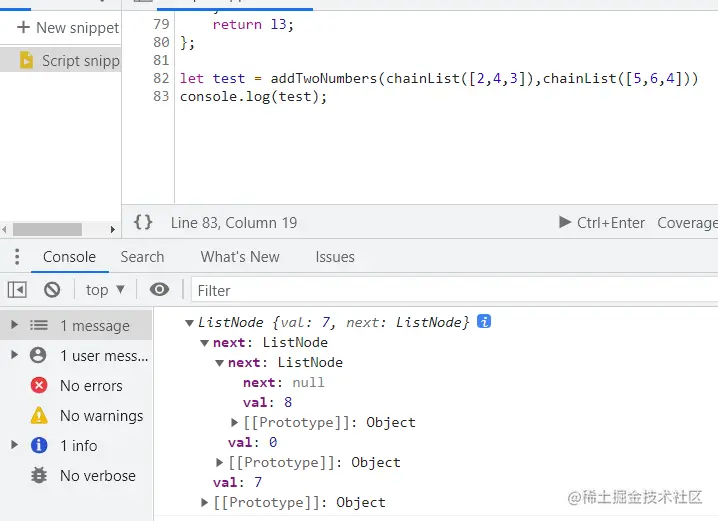This screenshot has width=718, height=521.
Task: Click the yellow snippet file icon
Action: (27, 60)
